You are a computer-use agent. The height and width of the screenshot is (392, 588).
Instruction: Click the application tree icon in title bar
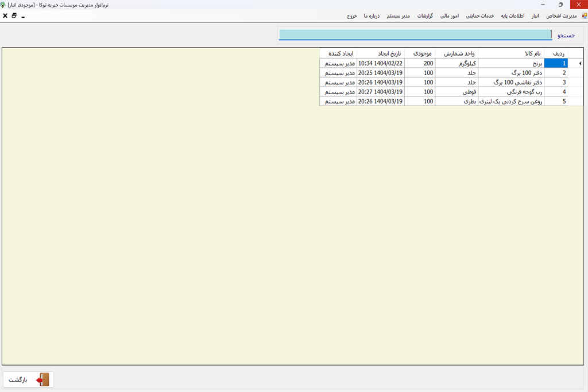(4, 5)
